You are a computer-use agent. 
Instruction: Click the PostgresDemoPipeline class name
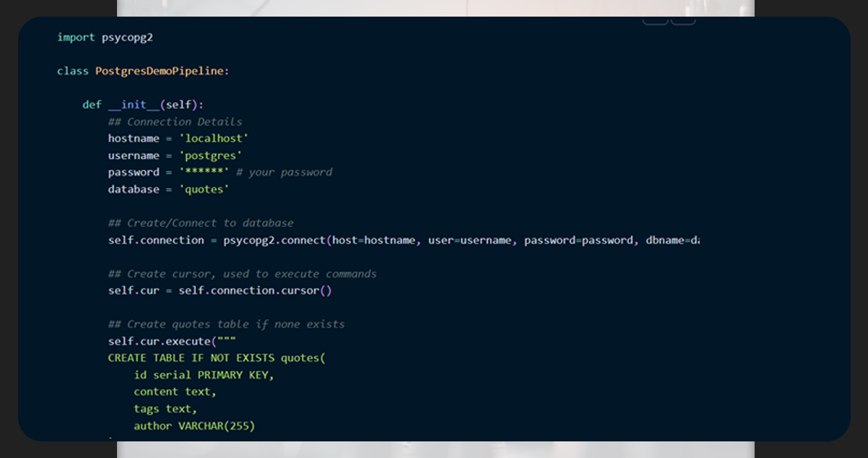162,71
